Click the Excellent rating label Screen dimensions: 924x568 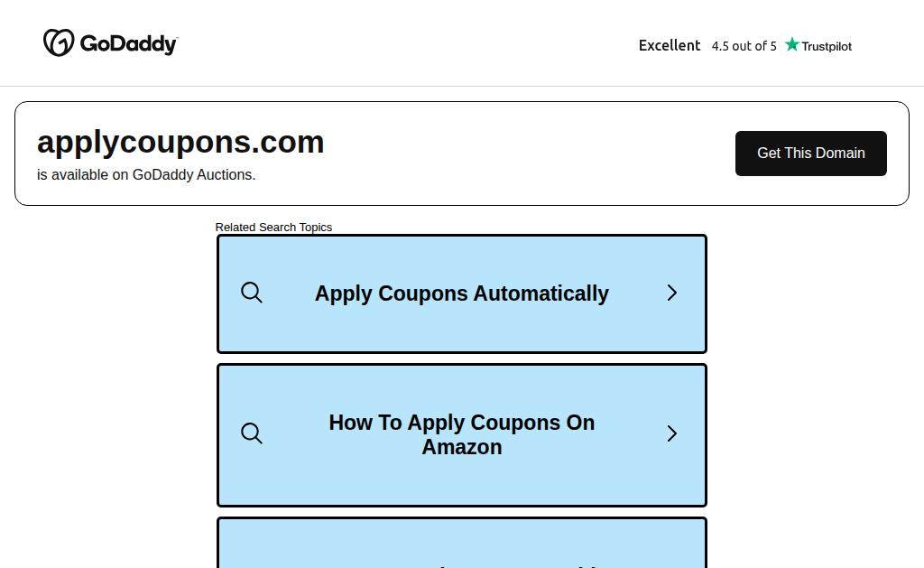tap(670, 45)
